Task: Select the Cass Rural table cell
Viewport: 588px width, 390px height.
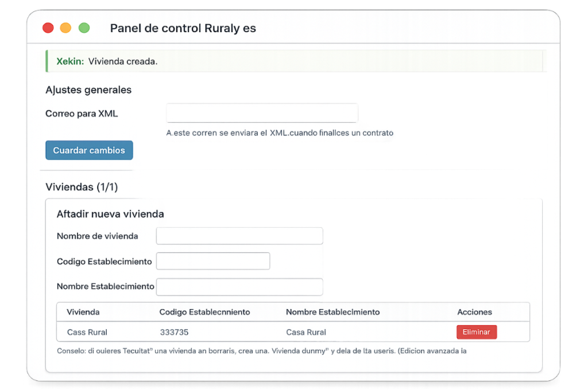Action: click(x=87, y=332)
